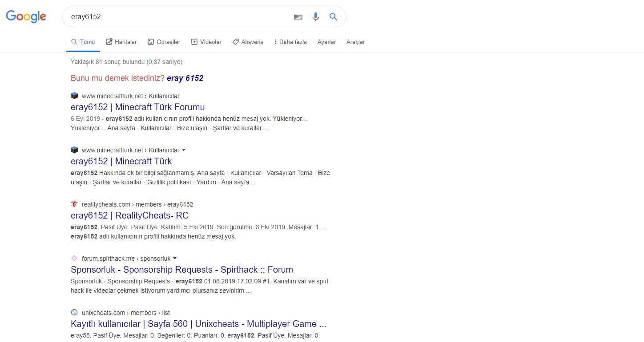Switch to the Haritalar tab
This screenshot has height=342, width=644.
click(x=121, y=42)
